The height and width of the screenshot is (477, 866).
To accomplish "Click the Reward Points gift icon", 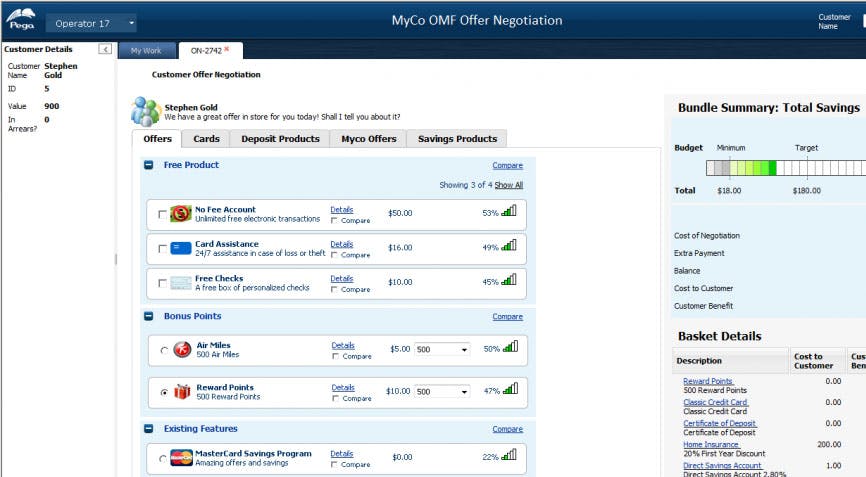I will 182,392.
